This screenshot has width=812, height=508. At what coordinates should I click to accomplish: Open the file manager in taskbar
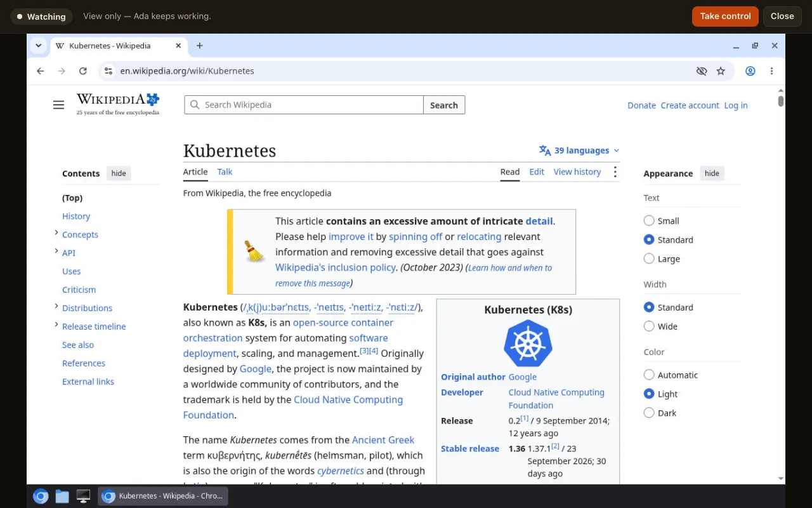point(62,497)
